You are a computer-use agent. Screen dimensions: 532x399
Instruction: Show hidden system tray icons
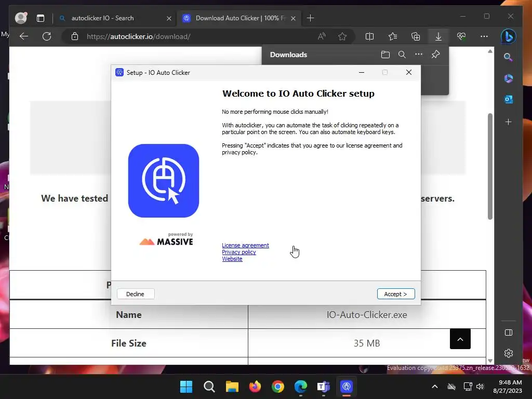pyautogui.click(x=435, y=387)
